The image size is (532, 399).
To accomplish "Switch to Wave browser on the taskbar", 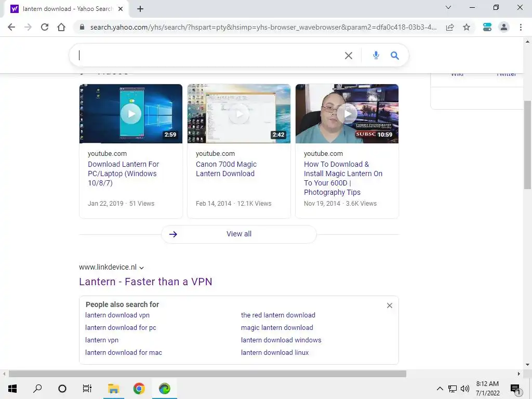I will point(165,389).
